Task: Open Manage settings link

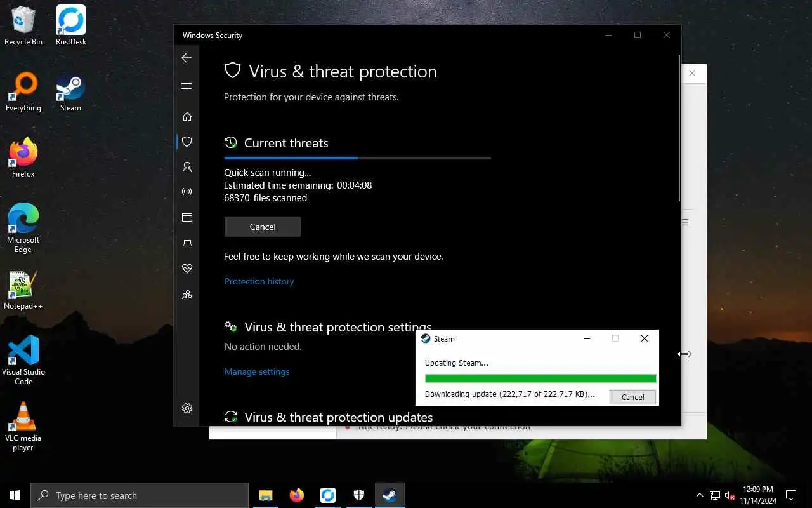Action: click(x=257, y=371)
